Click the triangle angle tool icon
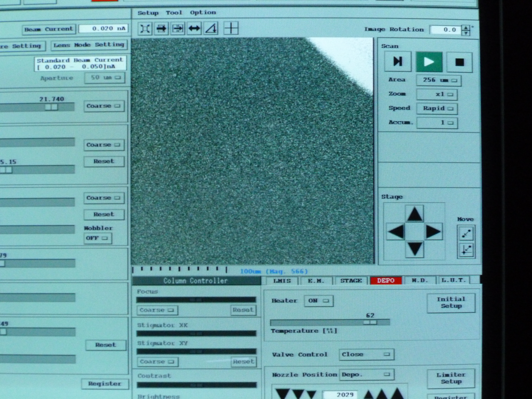Screen dimensions: 532x399 [211, 29]
